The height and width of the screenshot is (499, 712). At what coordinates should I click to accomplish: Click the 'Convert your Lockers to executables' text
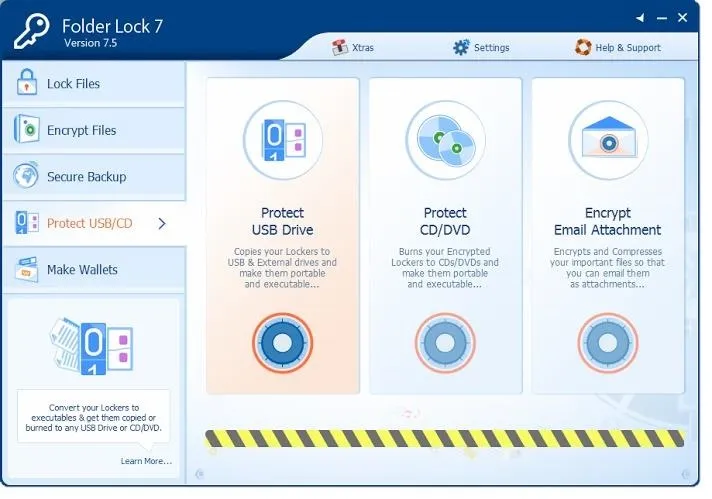(x=94, y=418)
